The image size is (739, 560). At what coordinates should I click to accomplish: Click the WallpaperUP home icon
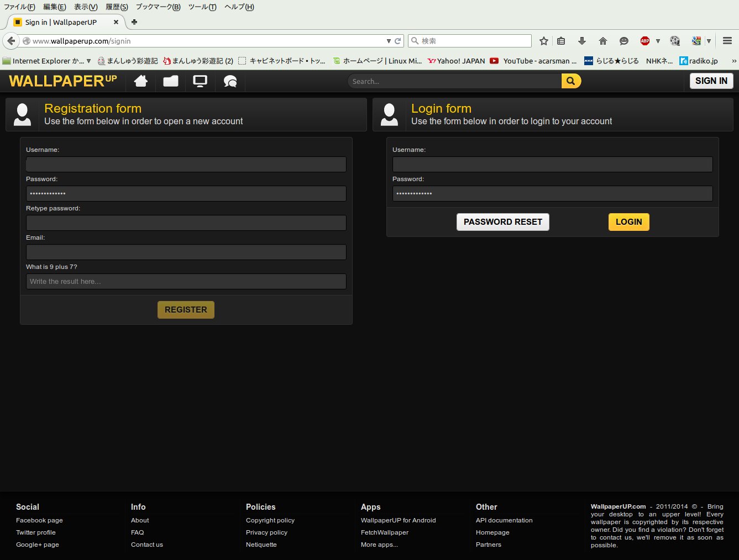coord(141,81)
